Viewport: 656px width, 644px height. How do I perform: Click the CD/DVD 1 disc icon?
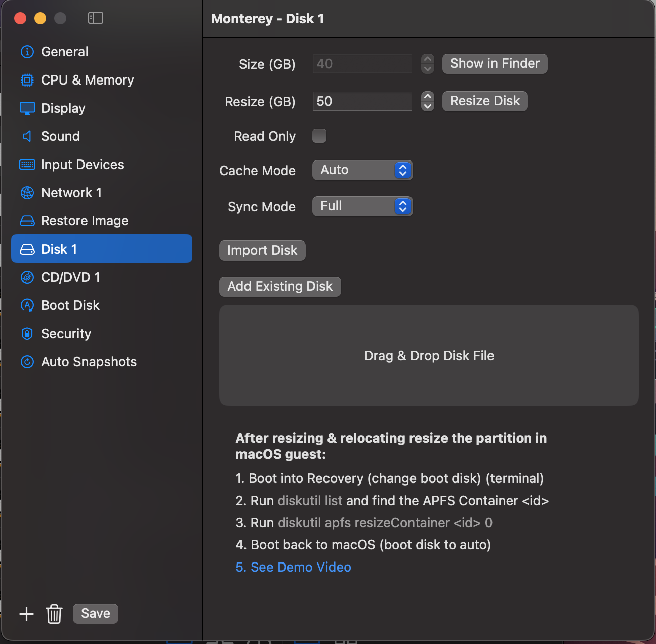(x=27, y=277)
